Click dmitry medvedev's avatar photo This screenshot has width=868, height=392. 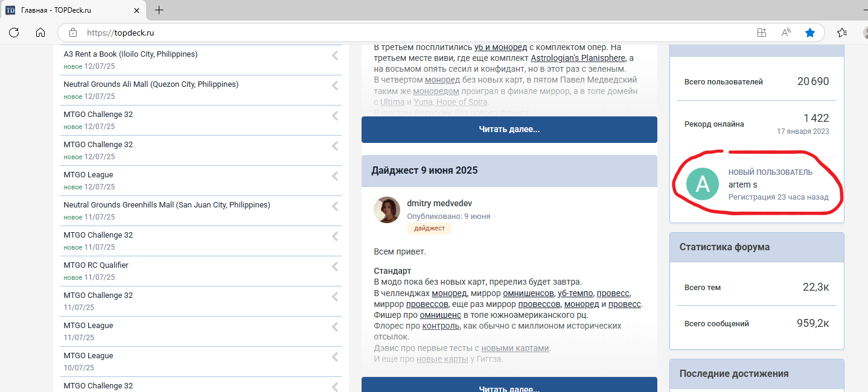point(387,210)
